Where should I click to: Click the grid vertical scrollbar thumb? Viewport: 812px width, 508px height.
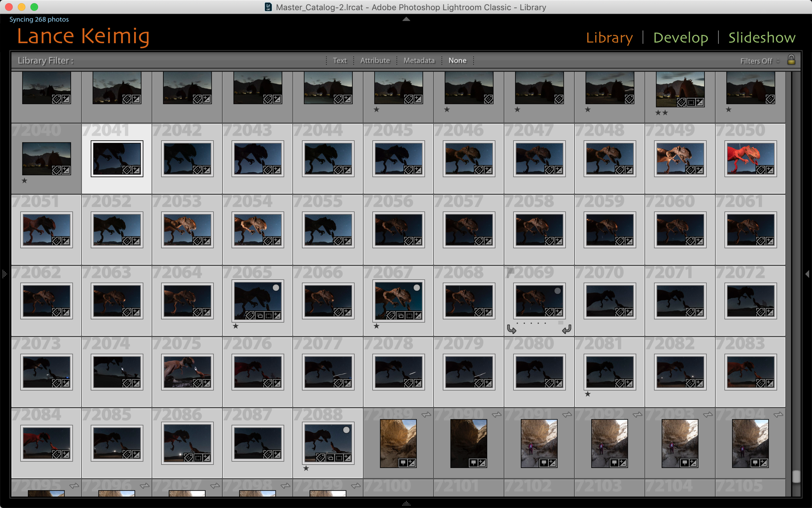click(796, 476)
